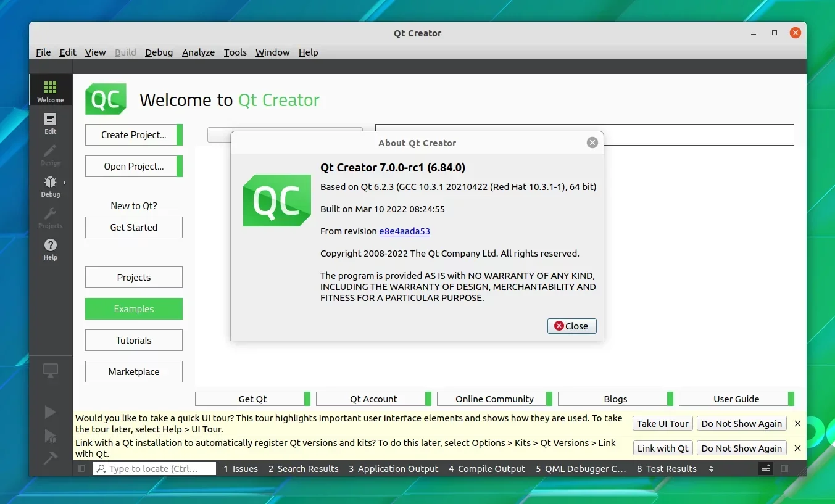Open Debug mode in sidebar
The width and height of the screenshot is (835, 504).
(x=51, y=186)
